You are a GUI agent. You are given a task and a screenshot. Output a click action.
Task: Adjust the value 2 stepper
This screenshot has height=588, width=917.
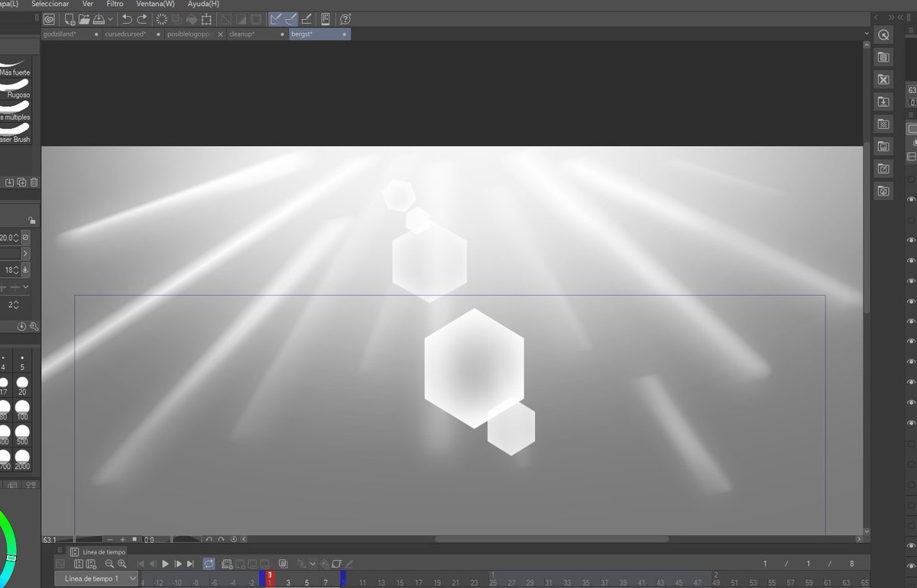[15, 305]
